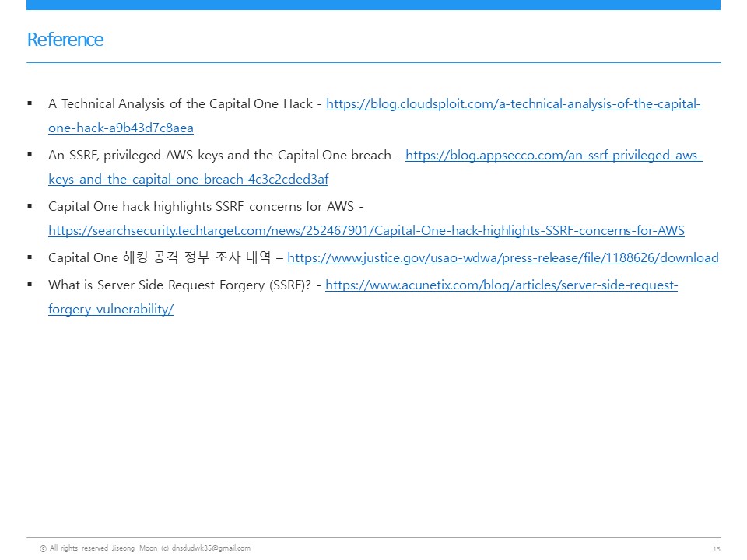Select text 'Capital One hack highlights SSRF concerns for AWS'
Image resolution: width=747 pixels, height=560 pixels.
201,207
